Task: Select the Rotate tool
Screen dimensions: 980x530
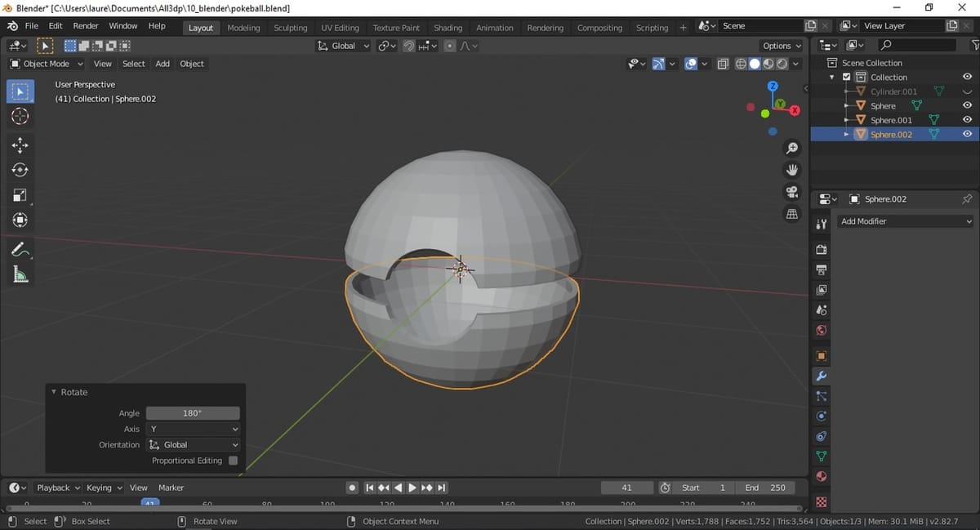Action: pos(20,170)
